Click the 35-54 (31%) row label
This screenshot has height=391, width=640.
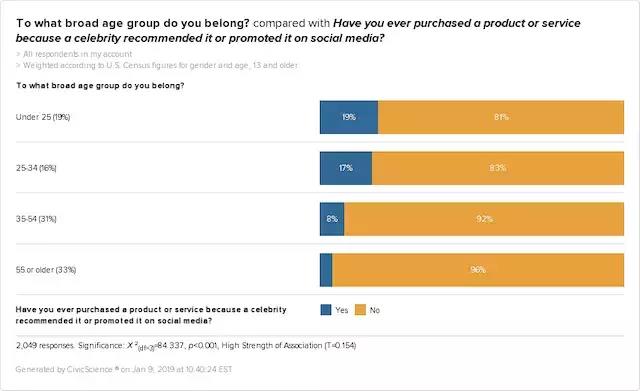(x=36, y=219)
